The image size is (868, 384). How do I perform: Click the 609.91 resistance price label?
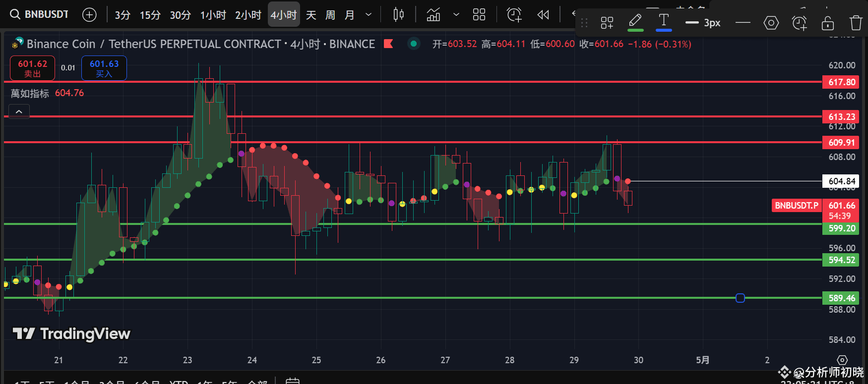pyautogui.click(x=842, y=143)
